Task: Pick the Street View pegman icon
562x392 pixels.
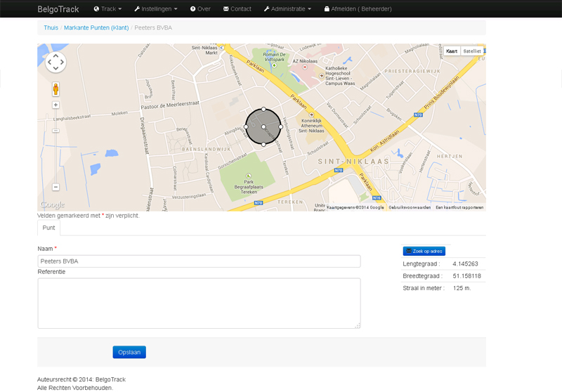Action: (55, 89)
